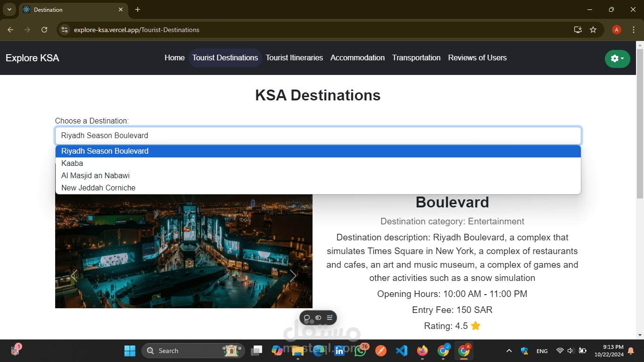
Task: Open the Chrome three-dot menu
Action: pos(634,30)
